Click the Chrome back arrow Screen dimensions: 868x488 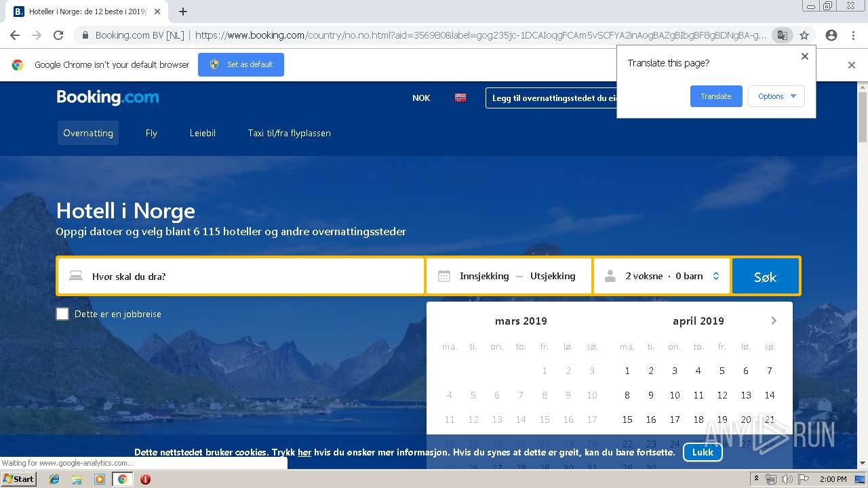tap(15, 35)
